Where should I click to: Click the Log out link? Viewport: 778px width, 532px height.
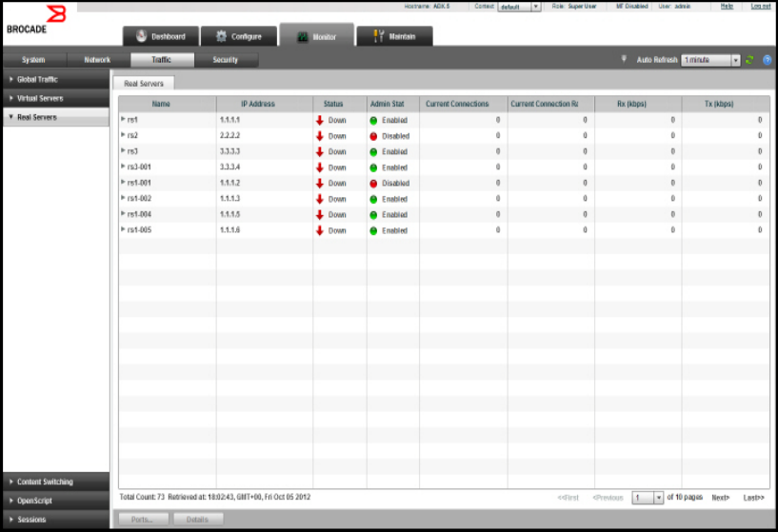pos(761,6)
